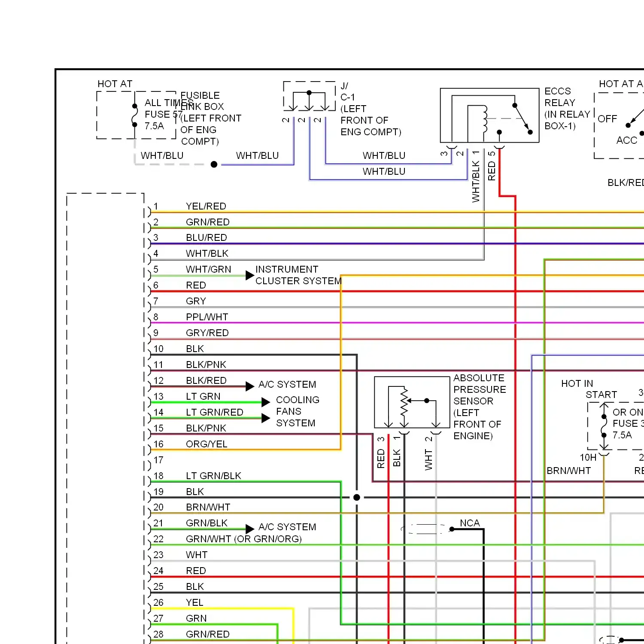Click the arrow on pin 14 LT GRN/RED wire
This screenshot has height=644, width=644.
266,418
